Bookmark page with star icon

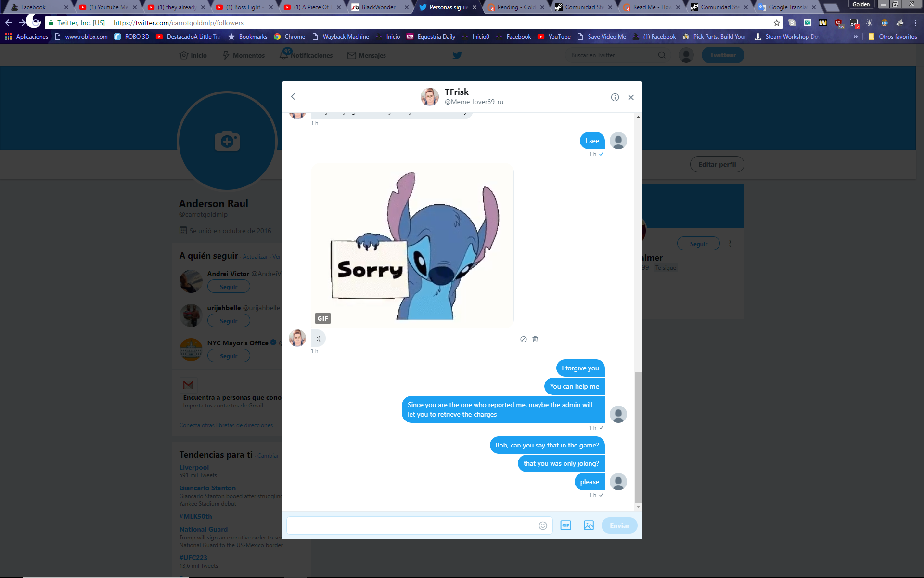click(x=776, y=23)
